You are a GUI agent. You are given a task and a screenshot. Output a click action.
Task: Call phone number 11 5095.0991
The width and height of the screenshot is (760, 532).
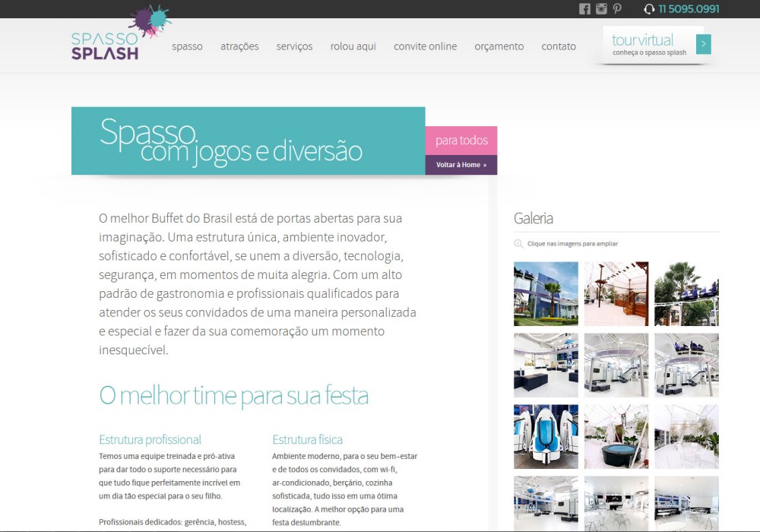tap(689, 9)
